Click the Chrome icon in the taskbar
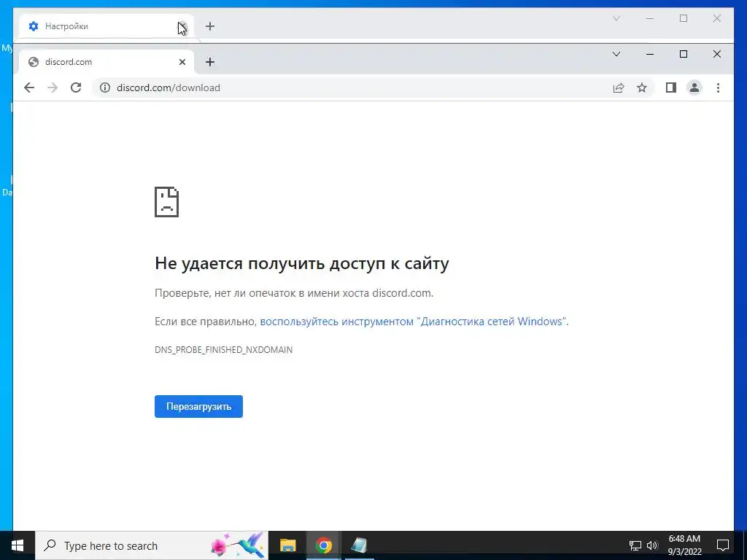This screenshot has width=747, height=560. pyautogui.click(x=323, y=545)
